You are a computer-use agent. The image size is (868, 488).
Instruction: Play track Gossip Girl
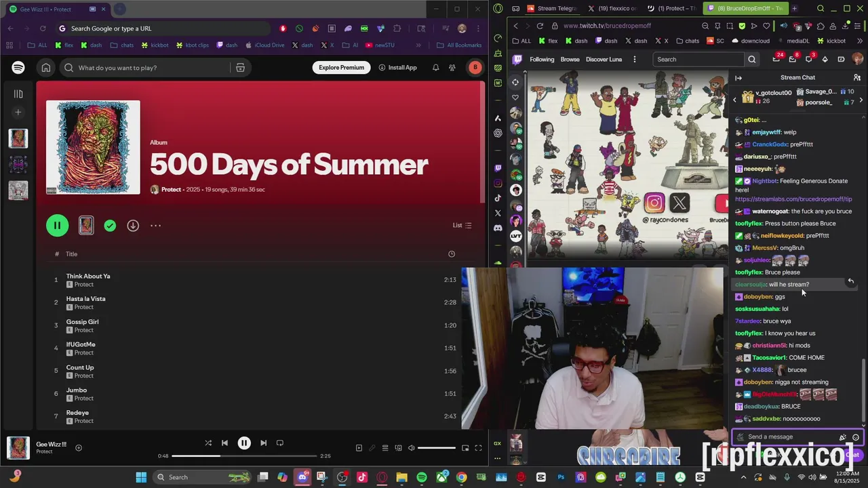pos(82,322)
